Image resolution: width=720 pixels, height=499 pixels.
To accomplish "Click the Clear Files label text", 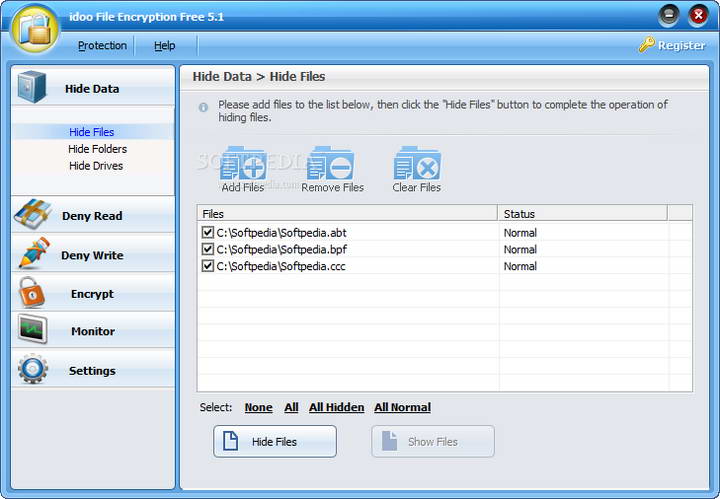I will tap(416, 187).
